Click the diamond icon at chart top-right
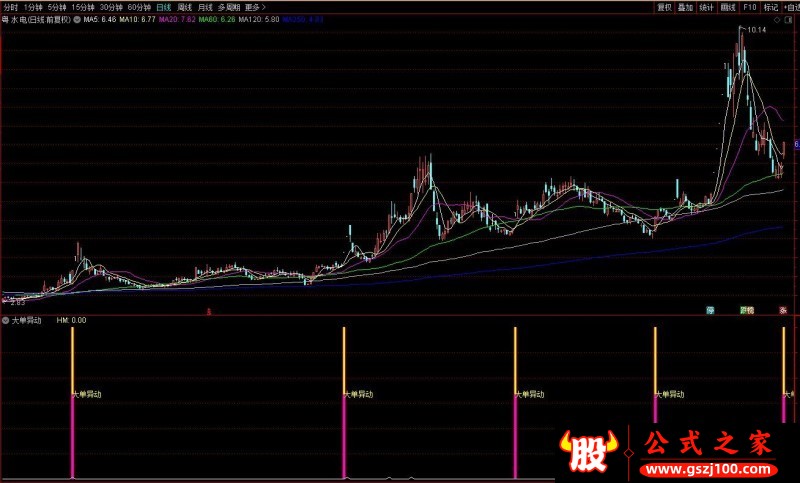 tap(778, 20)
